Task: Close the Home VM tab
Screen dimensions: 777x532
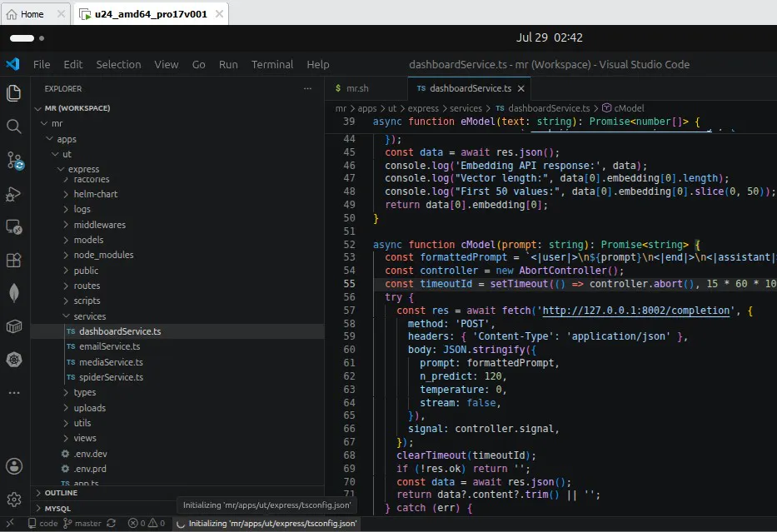Action: pyautogui.click(x=61, y=14)
